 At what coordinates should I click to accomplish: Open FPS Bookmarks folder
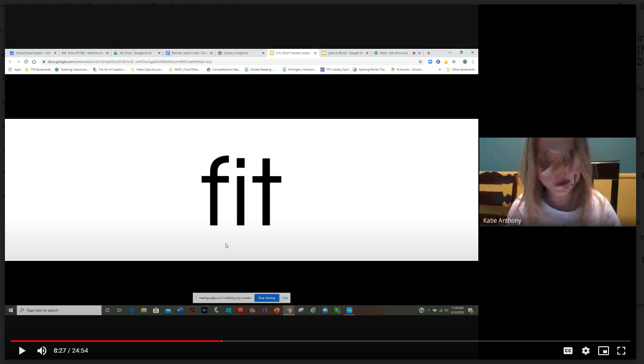(x=37, y=70)
